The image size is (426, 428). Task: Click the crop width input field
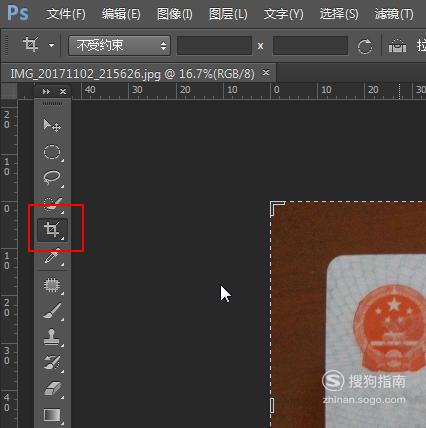point(214,45)
